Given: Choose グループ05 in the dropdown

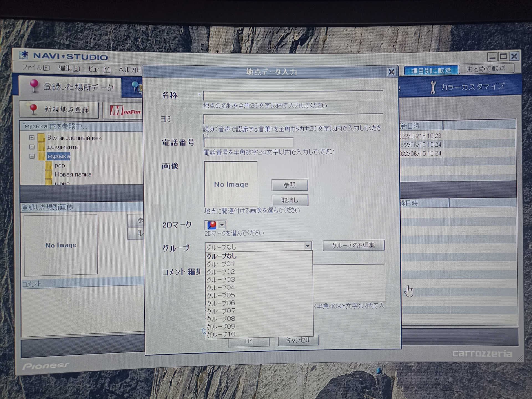Looking at the screenshot, I should pos(259,295).
